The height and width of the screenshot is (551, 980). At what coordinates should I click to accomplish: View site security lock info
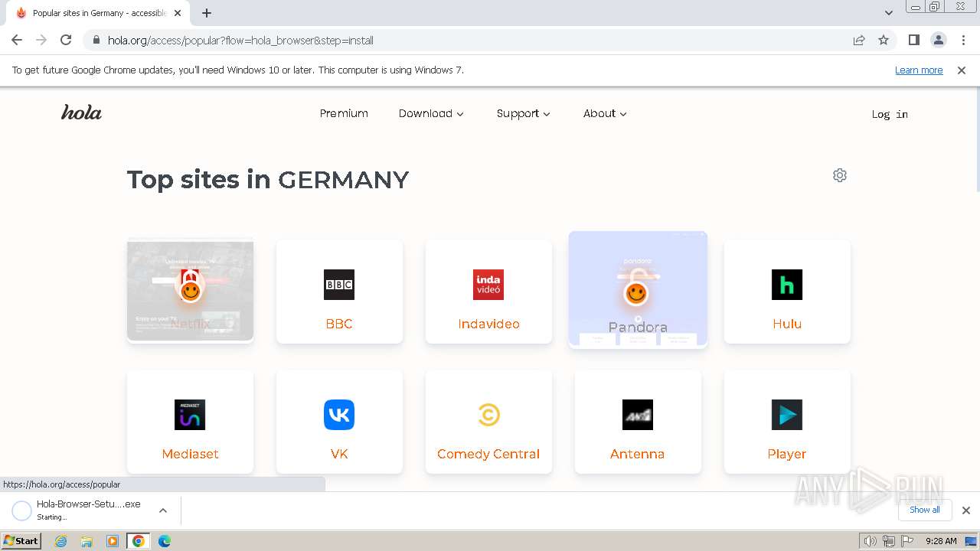click(96, 40)
